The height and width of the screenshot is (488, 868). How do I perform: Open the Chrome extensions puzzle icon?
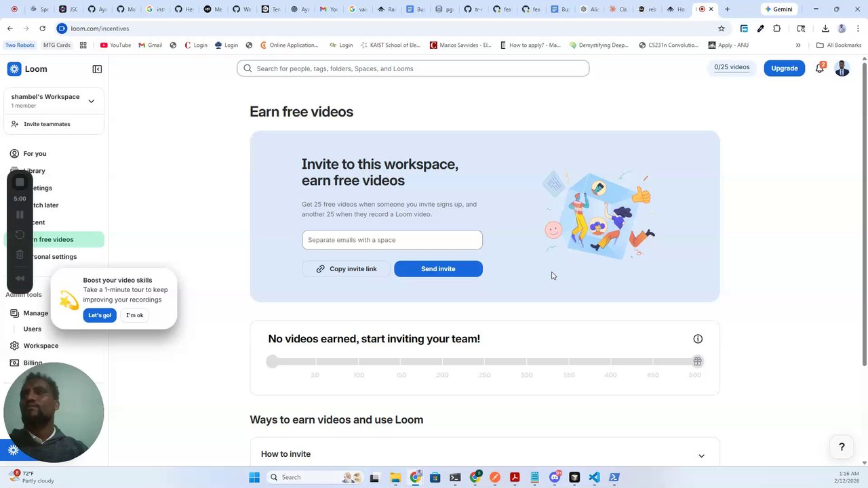point(777,28)
